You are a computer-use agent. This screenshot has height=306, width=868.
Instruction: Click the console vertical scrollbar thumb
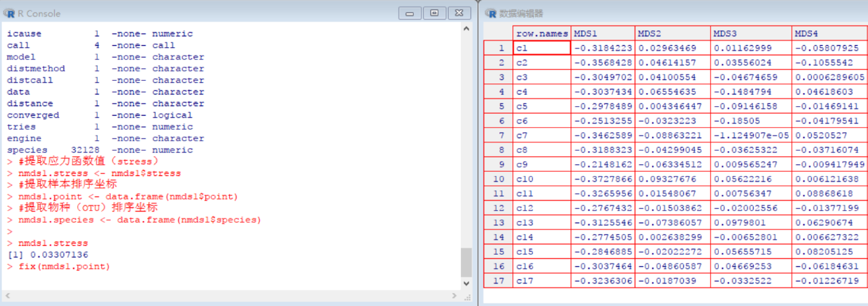pos(466,262)
